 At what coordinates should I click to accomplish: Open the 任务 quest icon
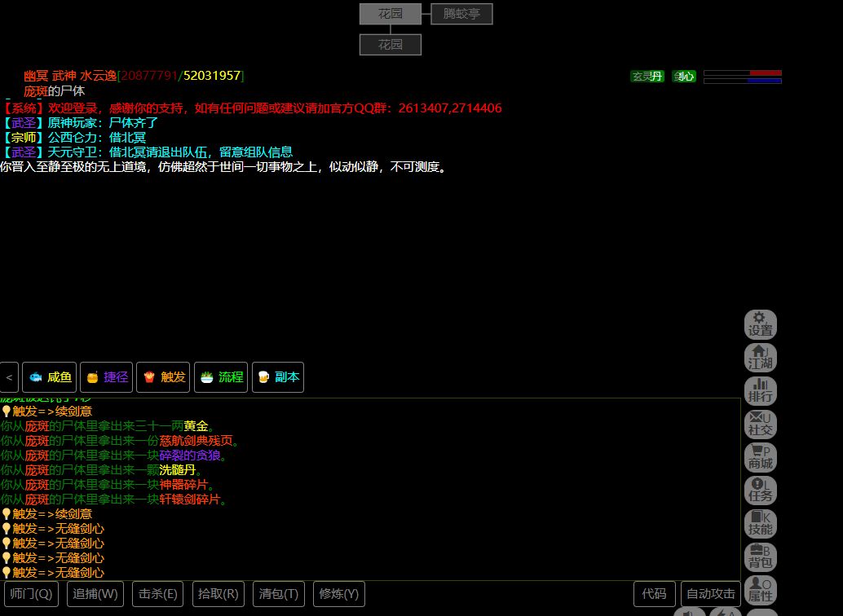(760, 491)
